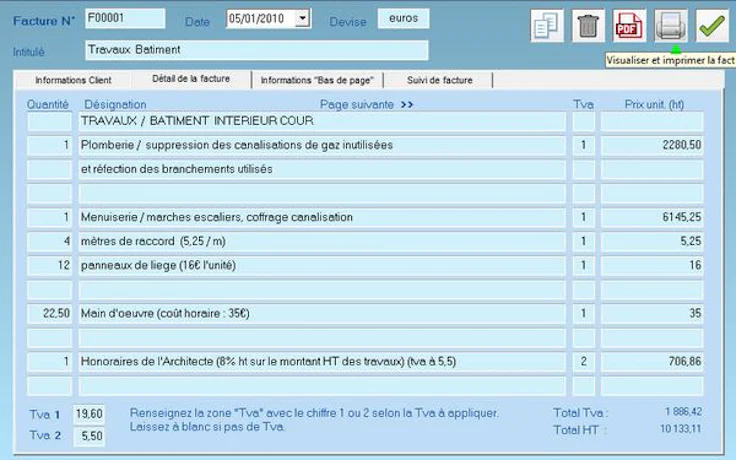The width and height of the screenshot is (736, 460).
Task: Click the Plomberie row quantity cell
Action: coord(49,146)
